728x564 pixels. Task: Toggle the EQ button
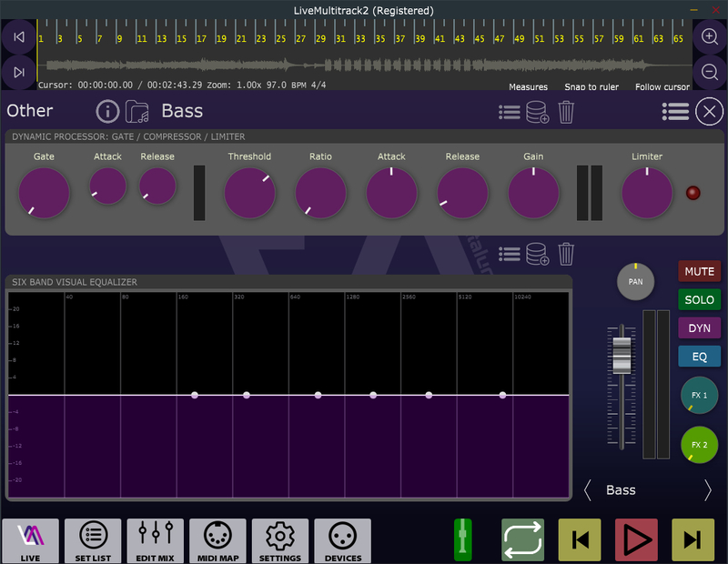click(x=699, y=357)
